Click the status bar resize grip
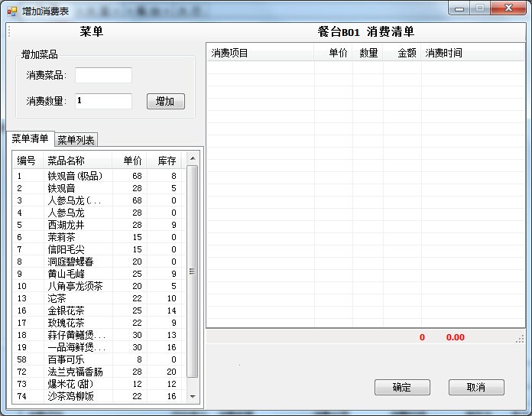 520,339
